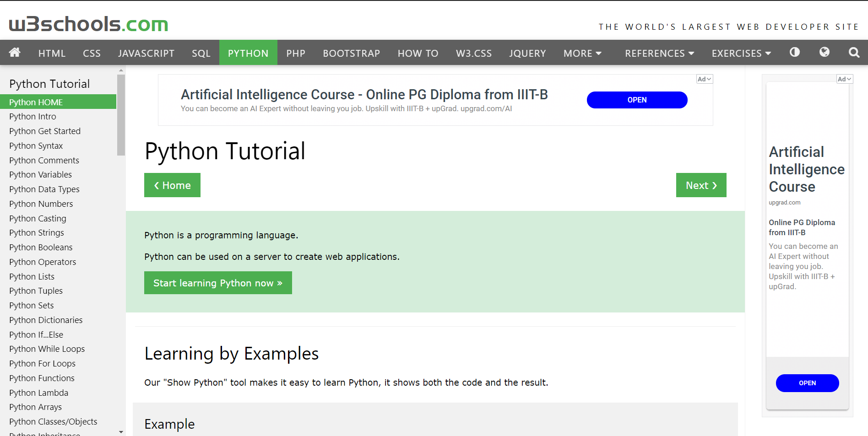Open the Ad options dropdown above the banner
Screen dimensions: 868x436
click(x=704, y=79)
